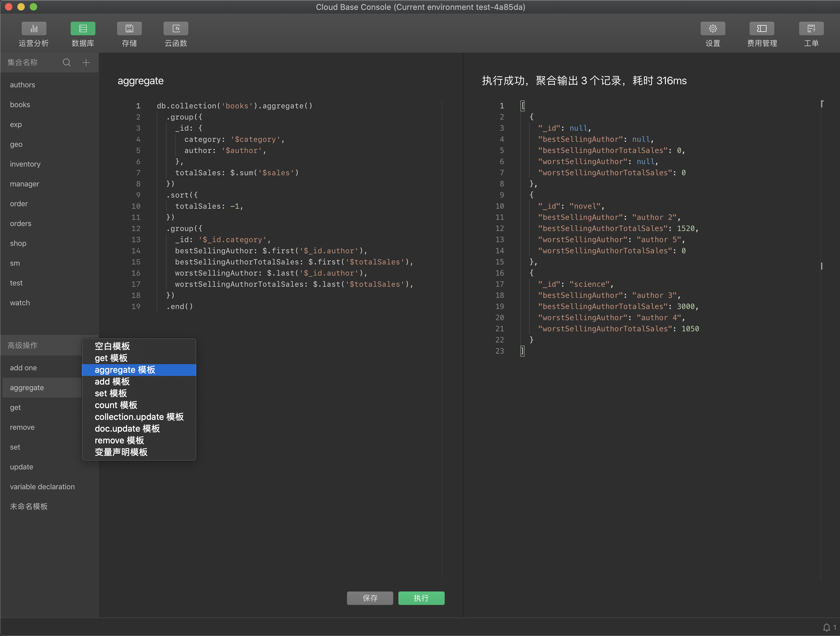Image resolution: width=840 pixels, height=636 pixels.
Task: Choose aggregate 模板 menu entry
Action: pos(139,370)
